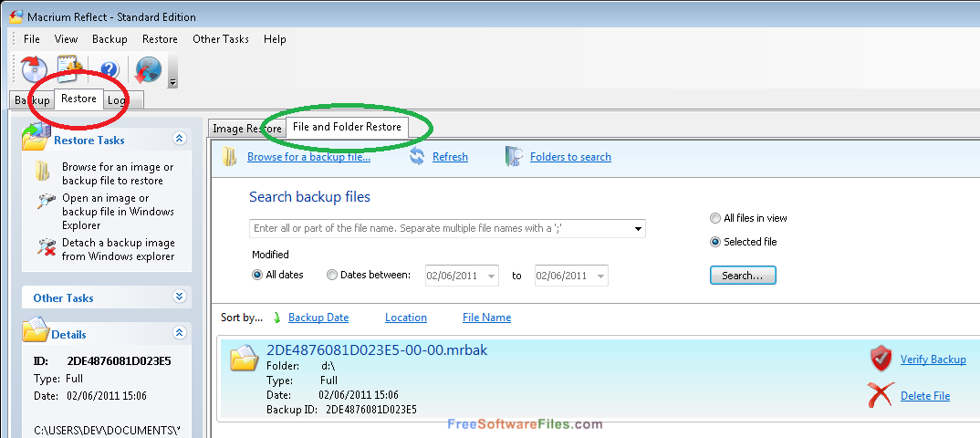This screenshot has height=438, width=980.
Task: Click the red X Delete File icon
Action: coord(881,395)
